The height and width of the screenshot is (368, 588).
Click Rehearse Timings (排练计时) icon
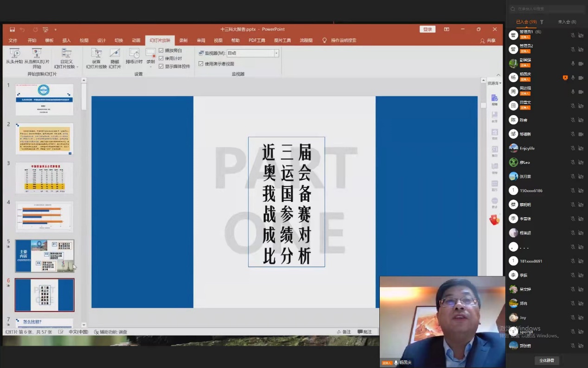pyautogui.click(x=134, y=53)
